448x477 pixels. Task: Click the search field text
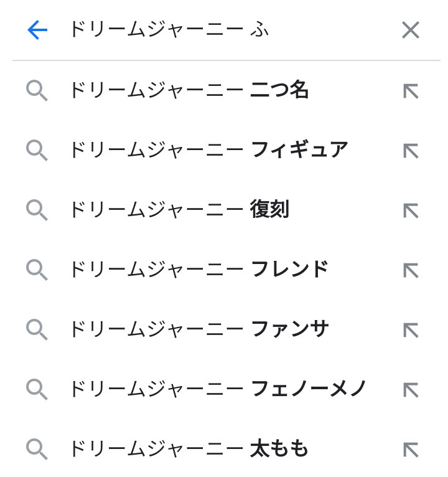pyautogui.click(x=168, y=30)
